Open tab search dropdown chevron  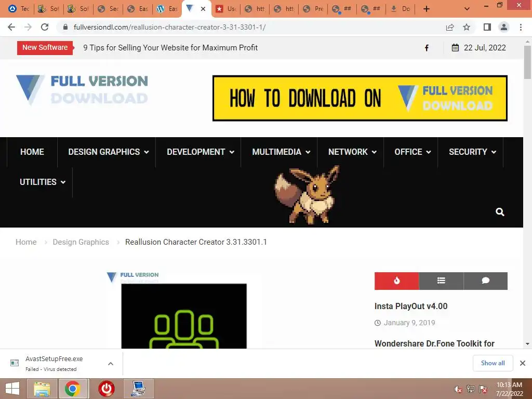click(x=467, y=9)
